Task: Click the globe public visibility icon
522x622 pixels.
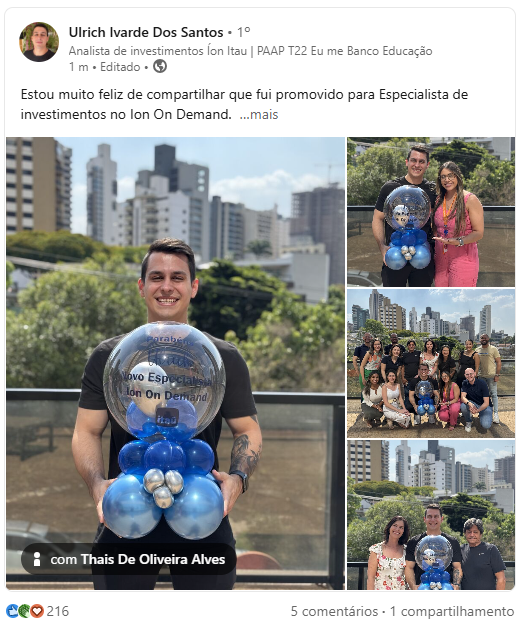Action: [160, 66]
